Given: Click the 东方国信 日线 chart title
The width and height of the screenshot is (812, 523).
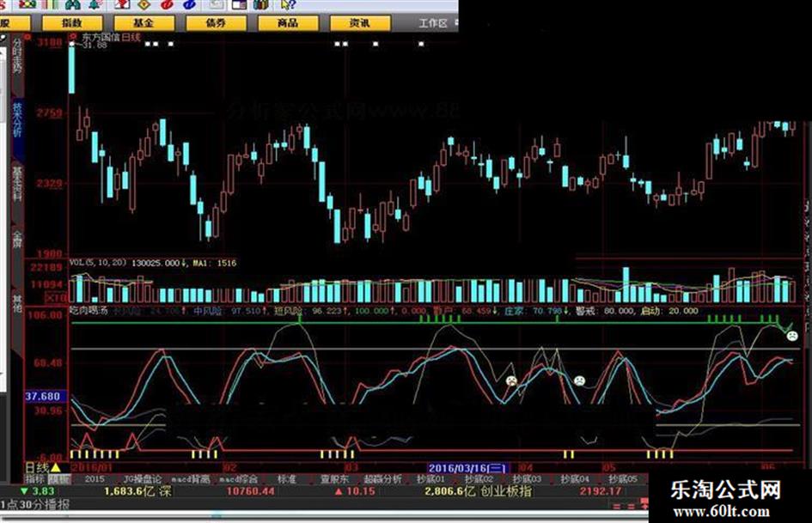Looking at the screenshot, I should point(112,37).
